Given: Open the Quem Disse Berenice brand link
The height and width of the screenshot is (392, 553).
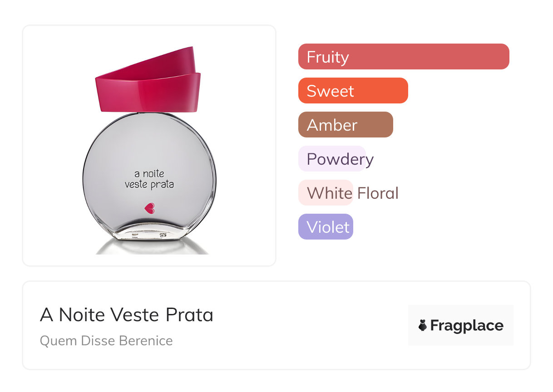Looking at the screenshot, I should coord(106,341).
